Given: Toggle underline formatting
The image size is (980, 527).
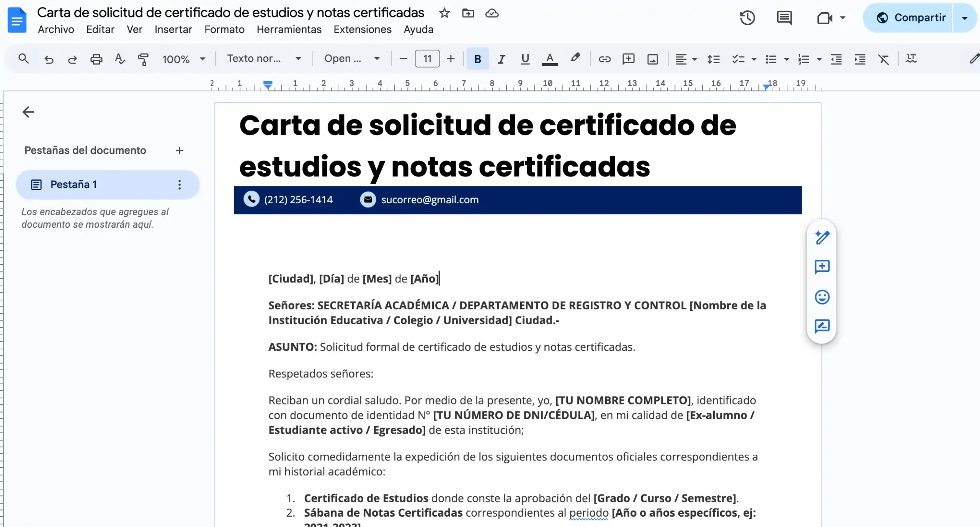Looking at the screenshot, I should coord(525,59).
